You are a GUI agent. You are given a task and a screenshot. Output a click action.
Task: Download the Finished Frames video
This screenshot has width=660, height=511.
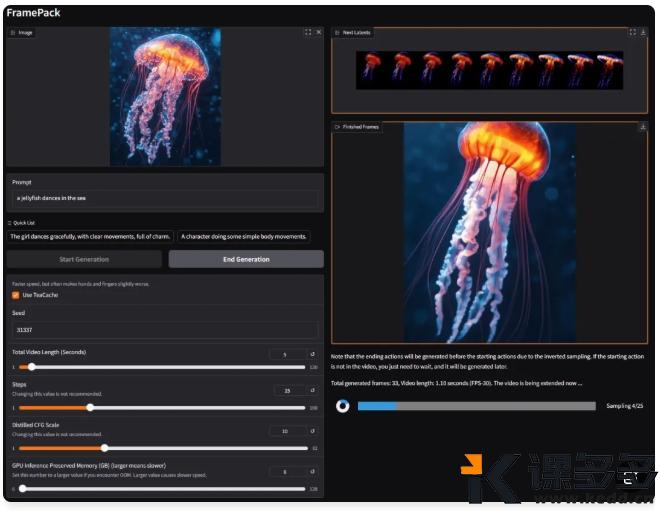tap(644, 127)
